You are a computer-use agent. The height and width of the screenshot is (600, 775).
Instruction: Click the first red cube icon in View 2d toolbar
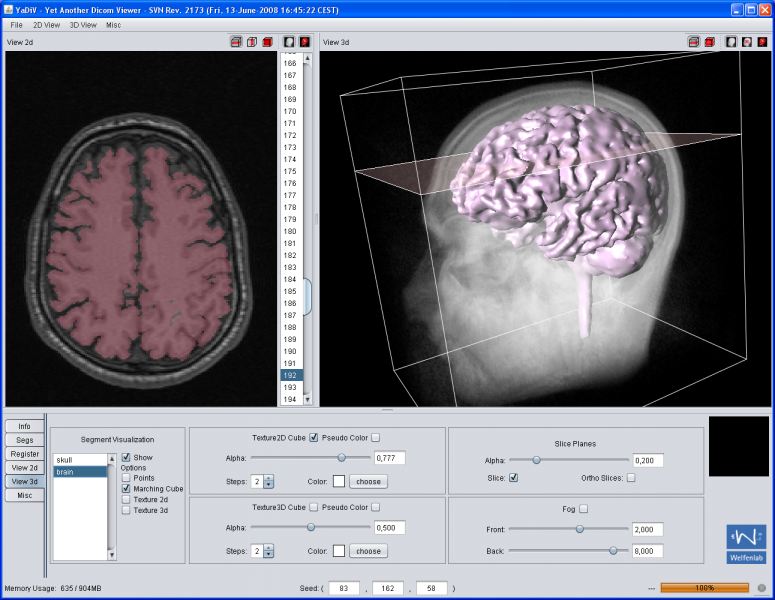point(236,42)
